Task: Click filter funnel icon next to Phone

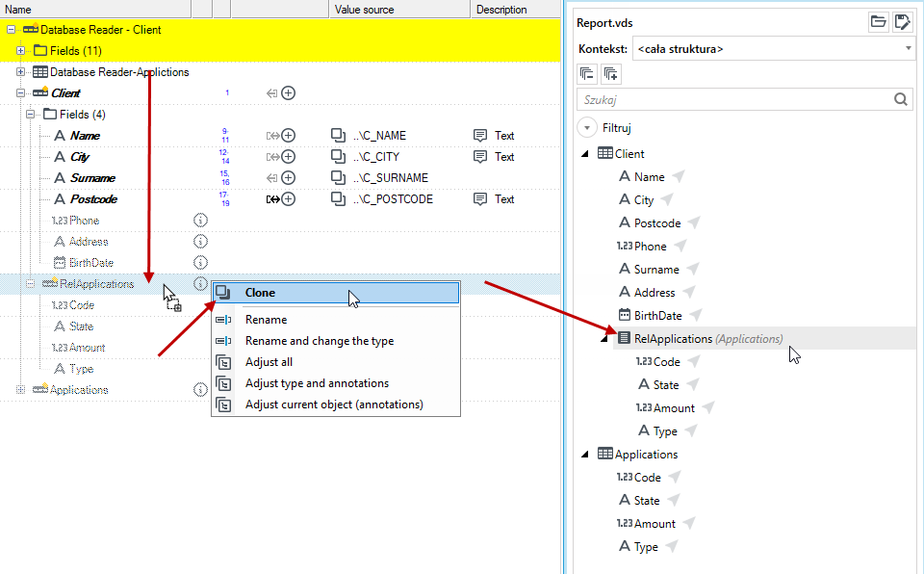Action: click(x=680, y=246)
